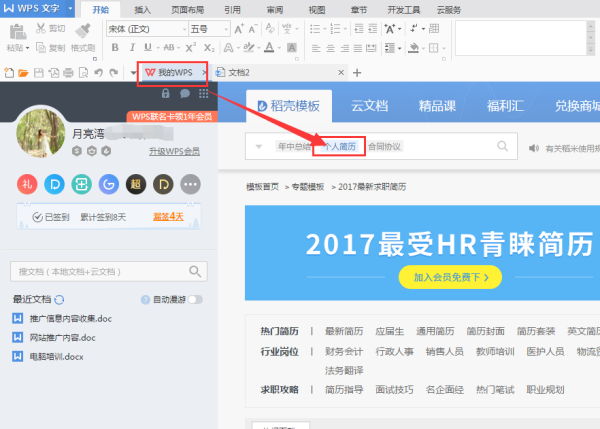The height and width of the screenshot is (429, 600).
Task: Click the black 超 member icon
Action: (136, 184)
